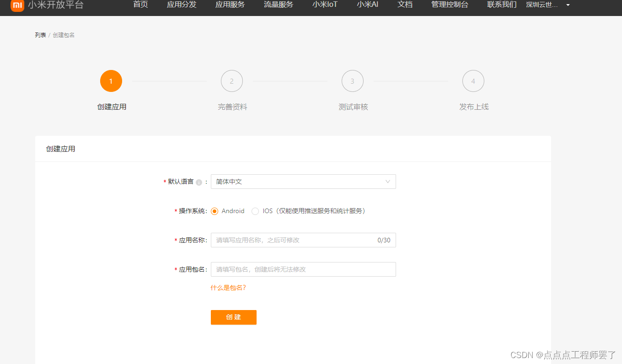Expand the 深圳云世 account dropdown arrow
This screenshot has height=364, width=622.
pos(568,5)
